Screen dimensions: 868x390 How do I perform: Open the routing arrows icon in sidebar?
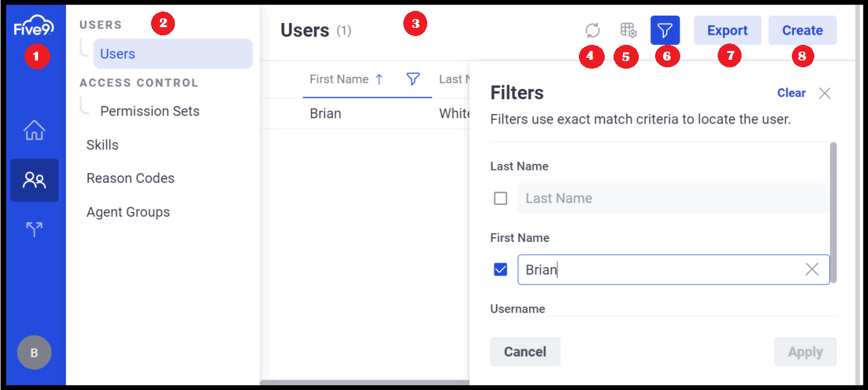(34, 230)
